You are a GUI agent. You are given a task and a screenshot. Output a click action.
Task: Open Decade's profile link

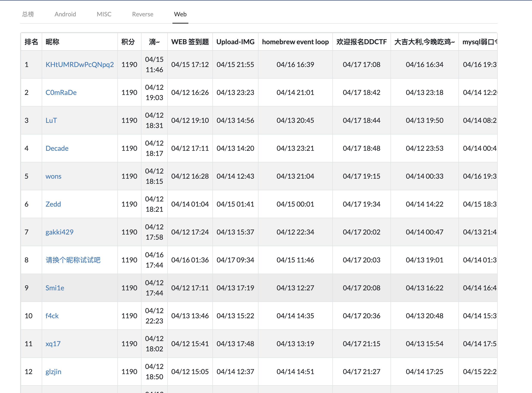[57, 148]
